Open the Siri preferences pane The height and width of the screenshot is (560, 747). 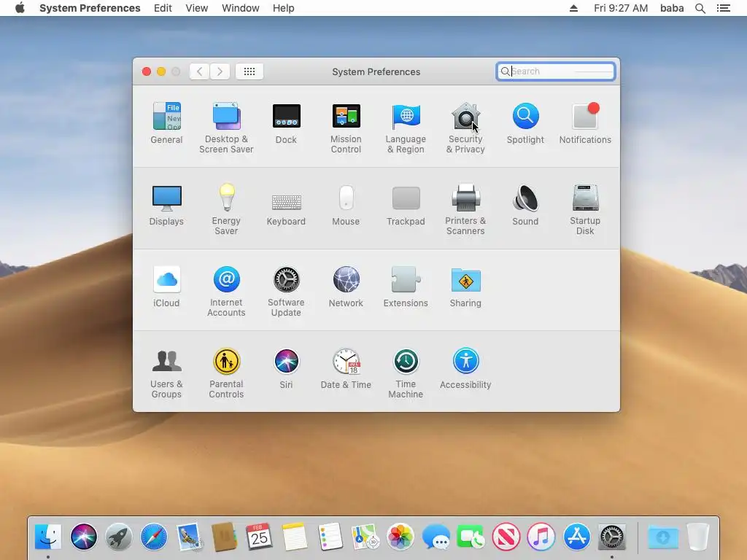pos(286,368)
